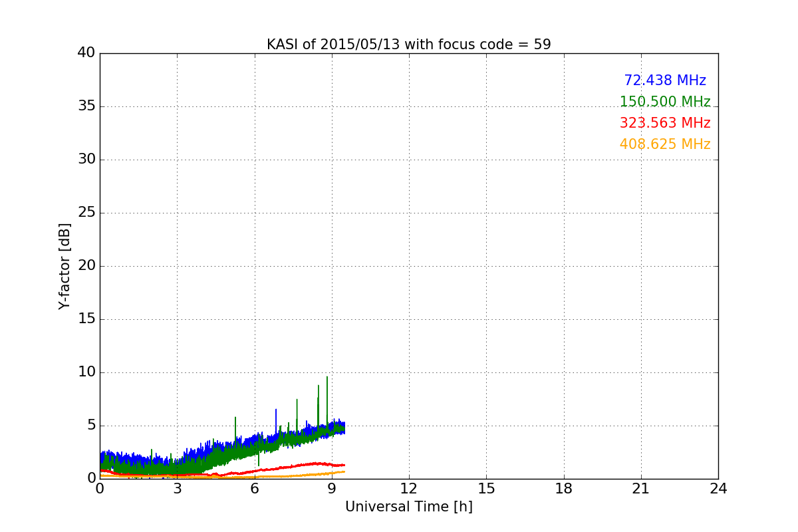This screenshot has width=798, height=532.
Task: Click y-axis tick label 20
Action: click(x=86, y=265)
